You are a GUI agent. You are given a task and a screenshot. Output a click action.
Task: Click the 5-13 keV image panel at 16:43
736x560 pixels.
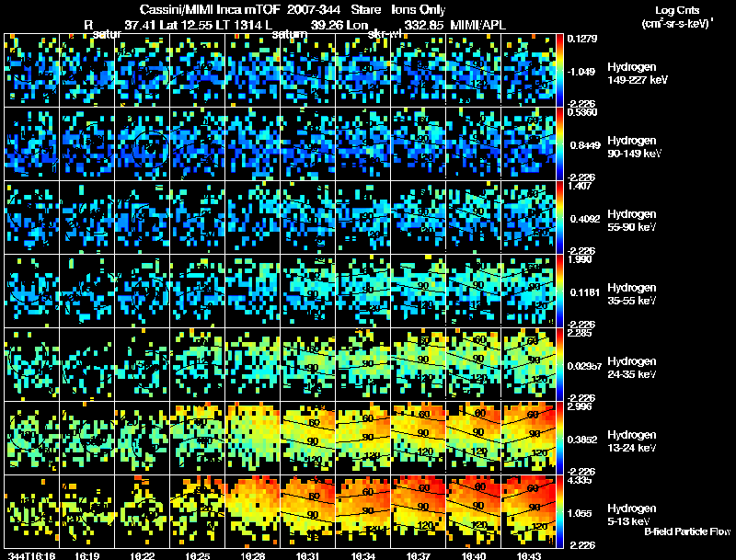(528, 511)
